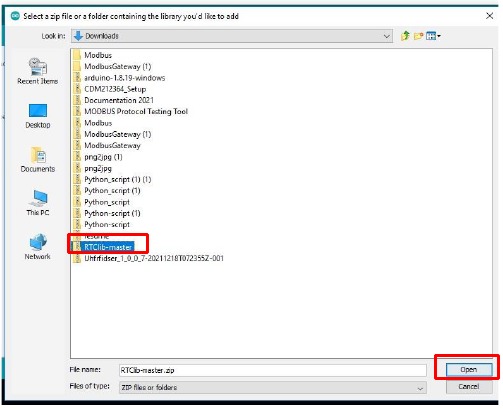Select This PC in the sidebar
Image resolution: width=503 pixels, height=409 pixels.
38,203
